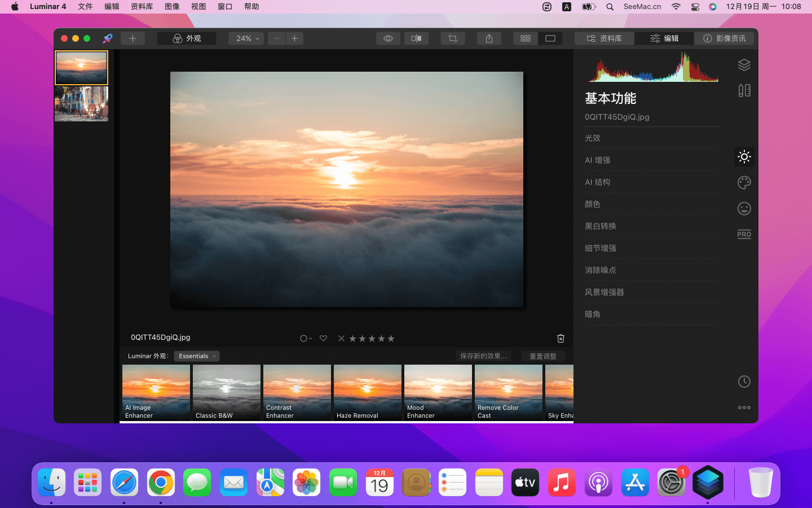Apply the Classic B&W look thumbnail
Viewport: 812px width, 508px height.
point(226,392)
